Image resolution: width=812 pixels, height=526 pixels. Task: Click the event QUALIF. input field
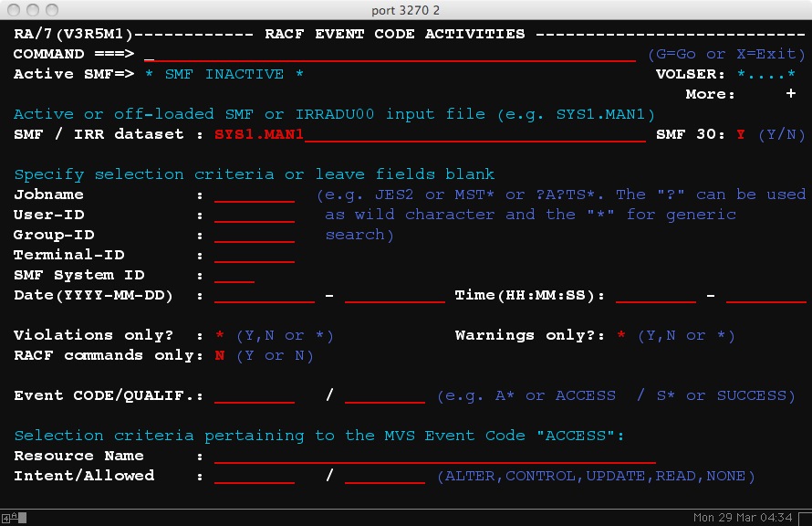coord(385,396)
